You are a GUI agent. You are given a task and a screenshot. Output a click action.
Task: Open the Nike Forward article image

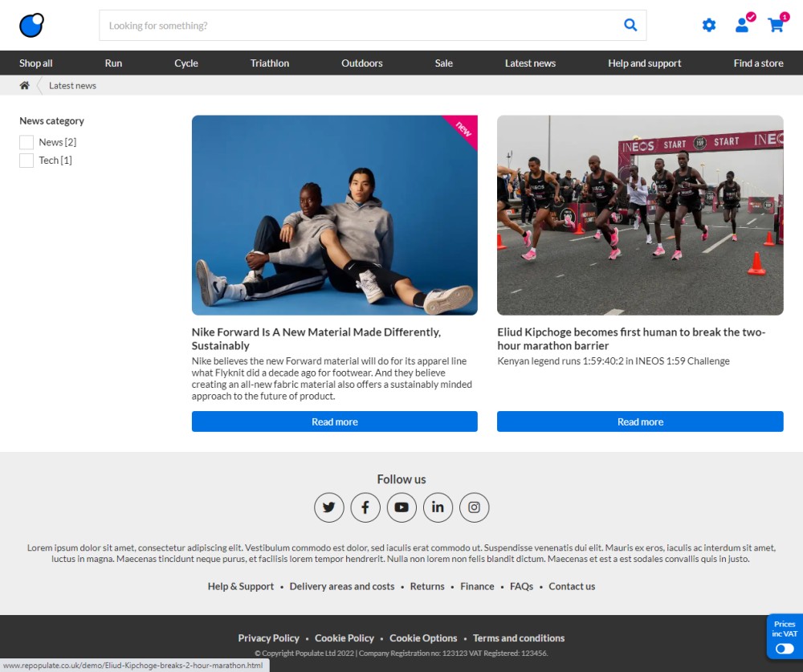(334, 215)
